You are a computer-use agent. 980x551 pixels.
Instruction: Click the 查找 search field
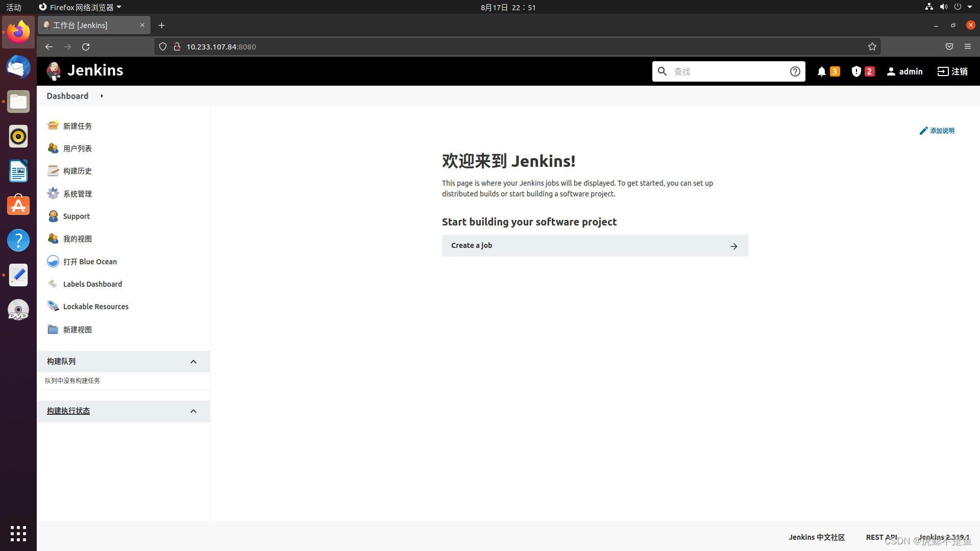[x=729, y=71]
